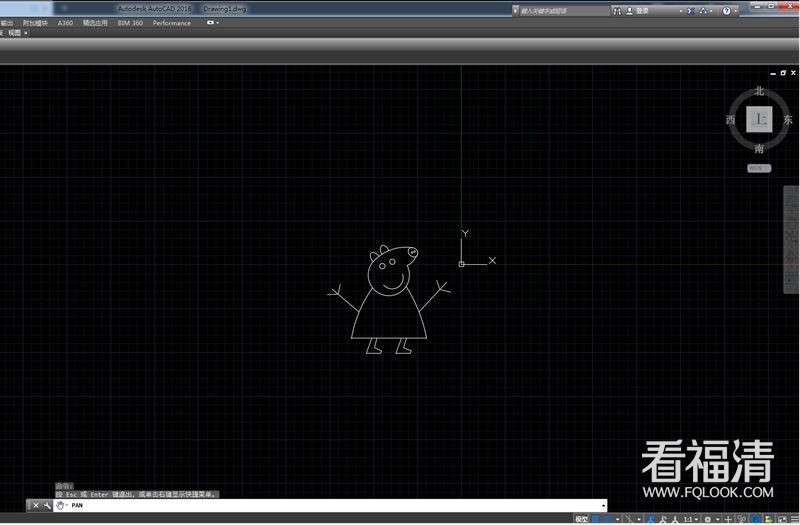The image size is (800, 525).
Task: Open the sign-in dropdown arrow
Action: point(681,11)
